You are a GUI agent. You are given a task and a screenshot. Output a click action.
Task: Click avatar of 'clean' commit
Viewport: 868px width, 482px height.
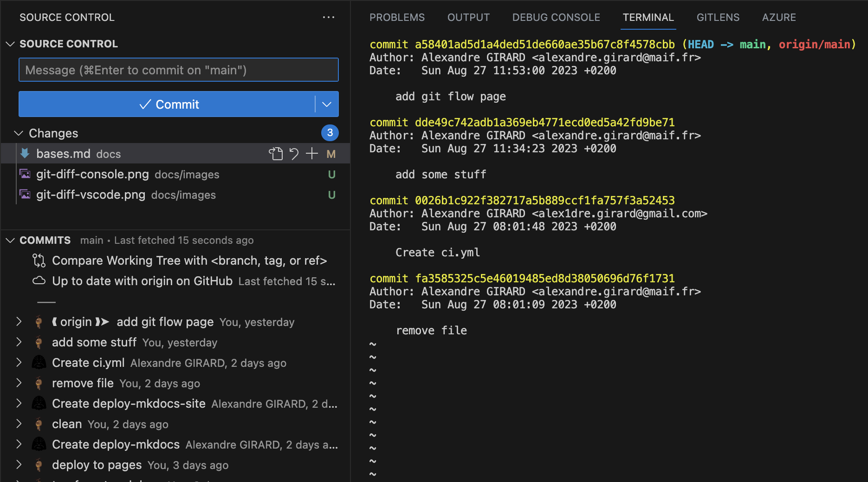[39, 424]
